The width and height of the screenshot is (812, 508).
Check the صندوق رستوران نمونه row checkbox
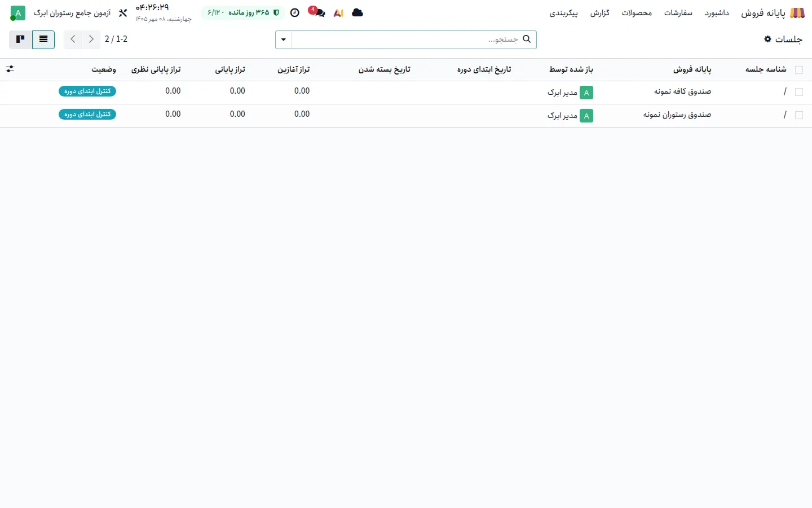(798, 115)
